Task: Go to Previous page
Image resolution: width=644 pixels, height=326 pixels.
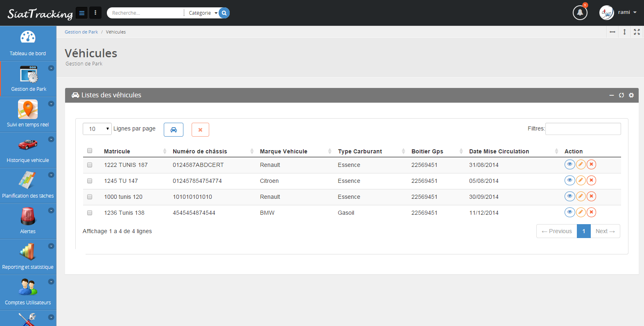Action: [557, 231]
